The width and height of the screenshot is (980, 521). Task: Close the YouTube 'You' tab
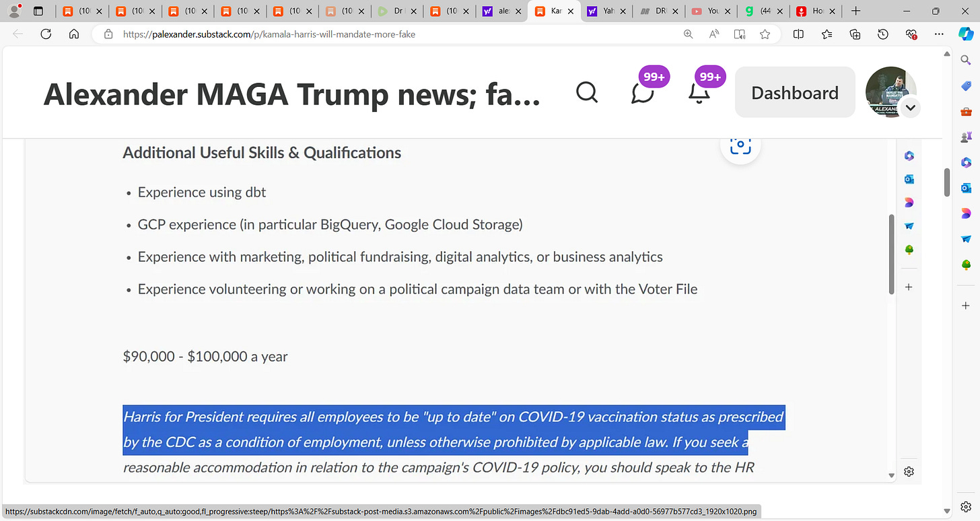coord(728,11)
